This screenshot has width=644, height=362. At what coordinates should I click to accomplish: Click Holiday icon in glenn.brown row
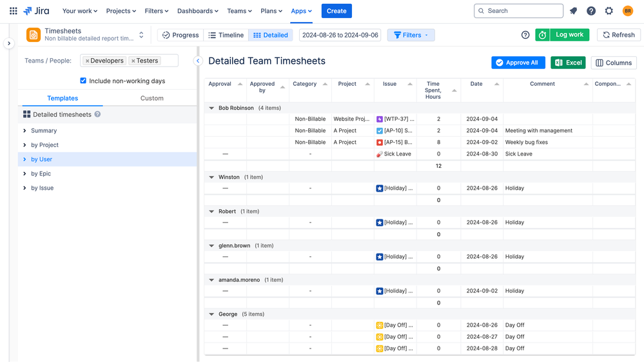point(380,257)
